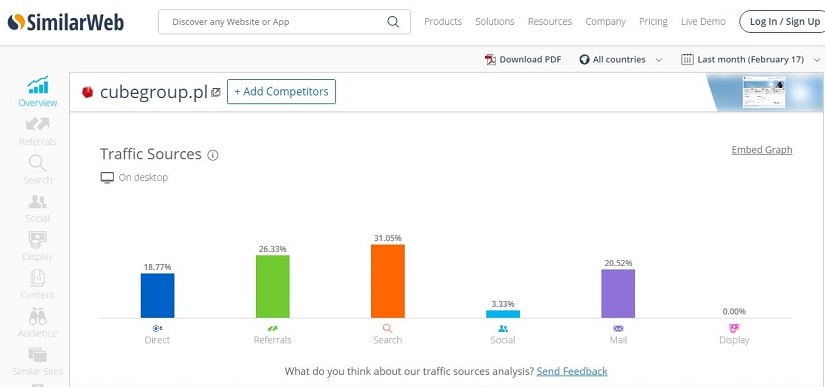Click the 0.00% value label
Viewport: 825px width, 387px height.
(734, 311)
